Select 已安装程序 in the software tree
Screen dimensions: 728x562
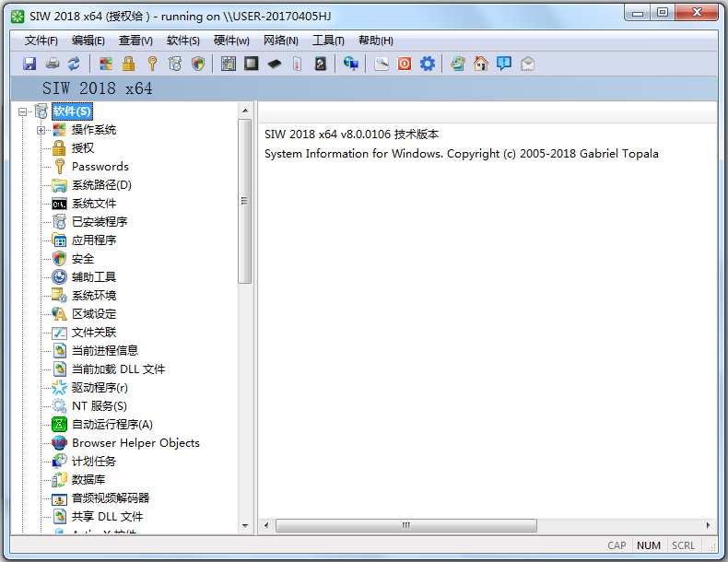[100, 222]
